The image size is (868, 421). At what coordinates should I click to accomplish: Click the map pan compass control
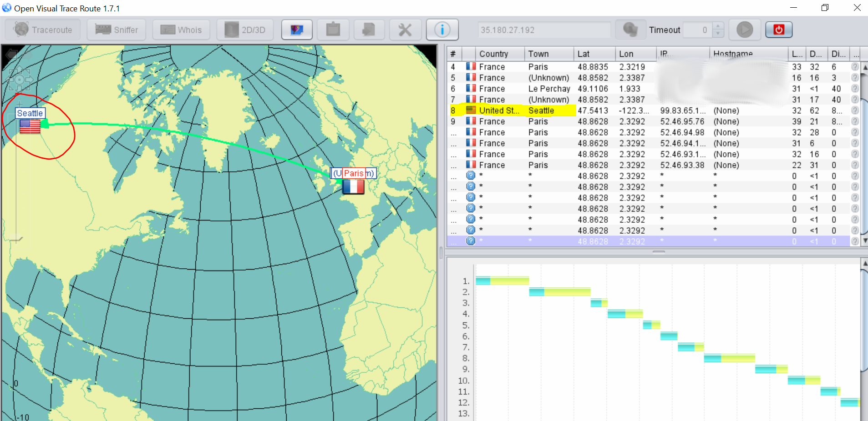[20, 80]
